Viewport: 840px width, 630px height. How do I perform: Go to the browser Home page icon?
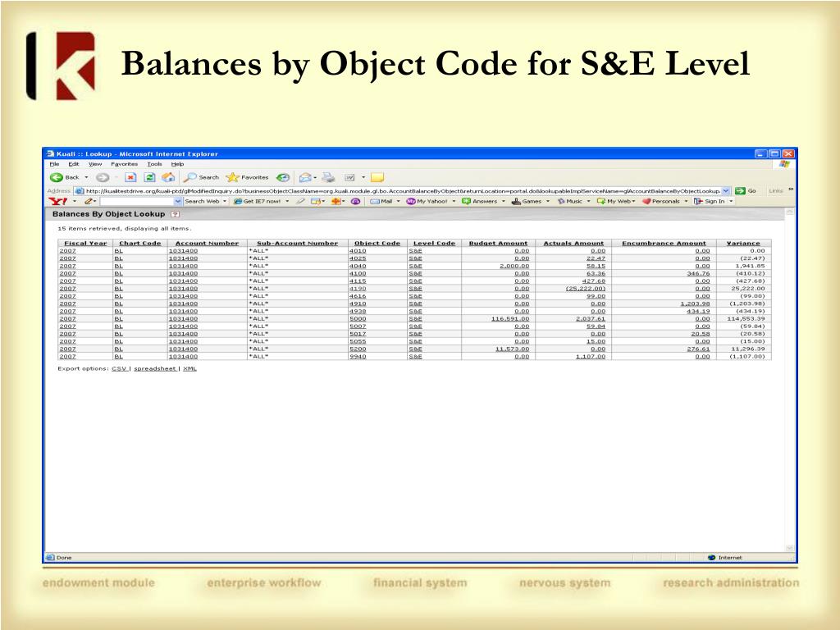tap(168, 177)
